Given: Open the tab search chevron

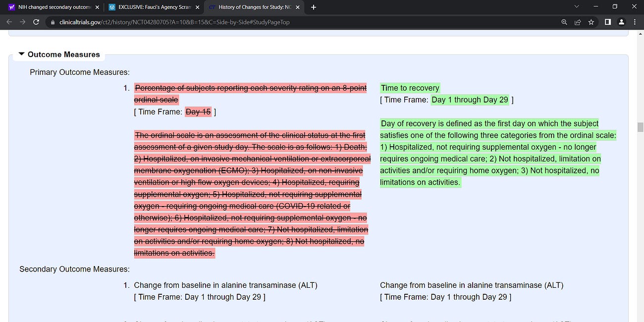Looking at the screenshot, I should click(576, 7).
